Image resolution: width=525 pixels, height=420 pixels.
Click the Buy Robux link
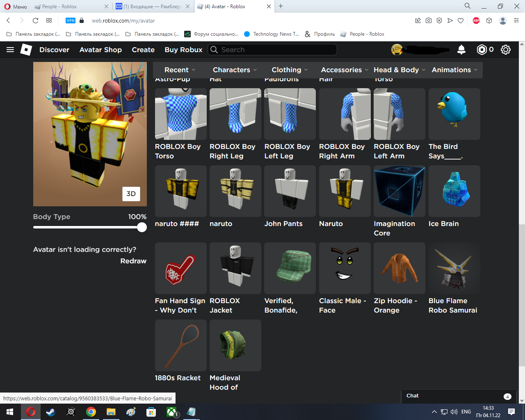coord(183,50)
